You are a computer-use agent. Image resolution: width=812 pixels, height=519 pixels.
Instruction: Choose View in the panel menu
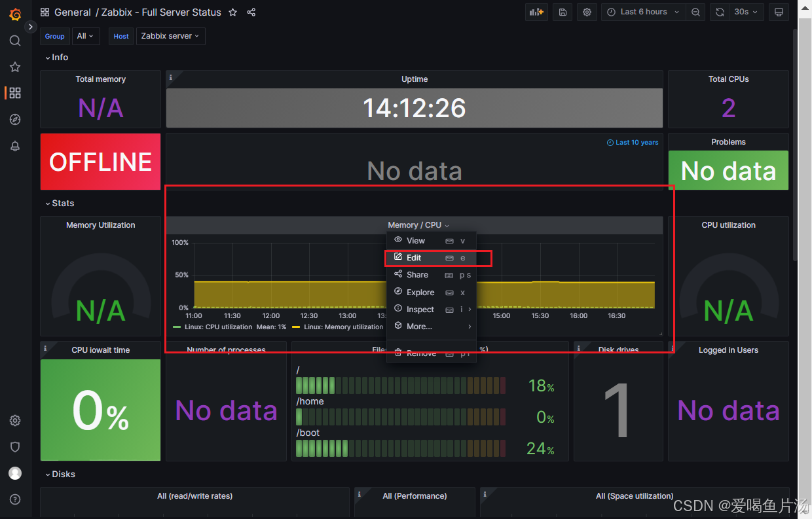[432, 241]
